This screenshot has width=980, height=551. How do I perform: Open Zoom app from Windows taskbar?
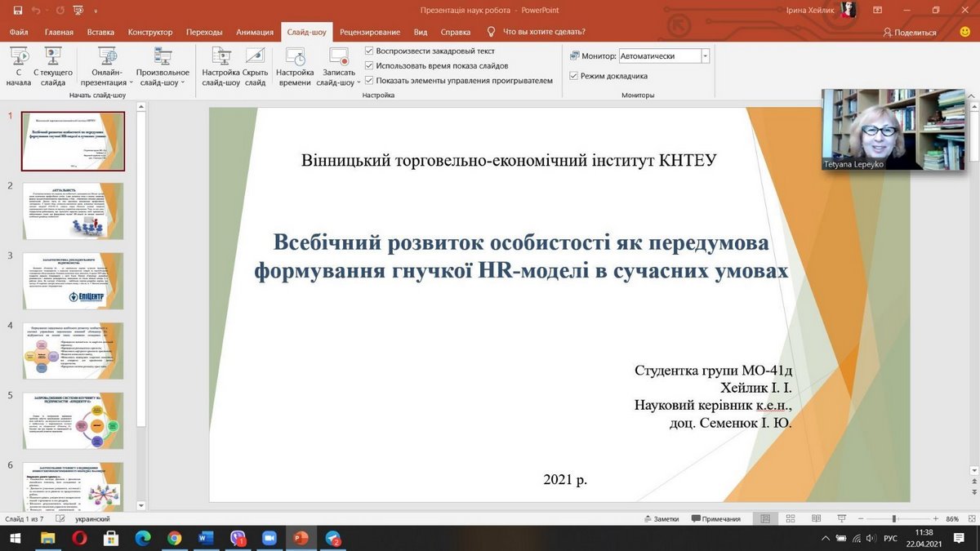click(x=269, y=539)
